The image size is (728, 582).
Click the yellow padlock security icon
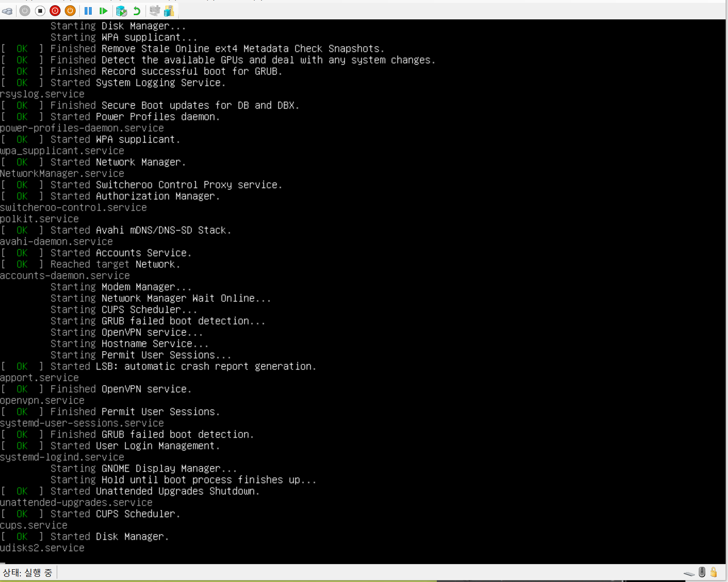click(x=713, y=572)
